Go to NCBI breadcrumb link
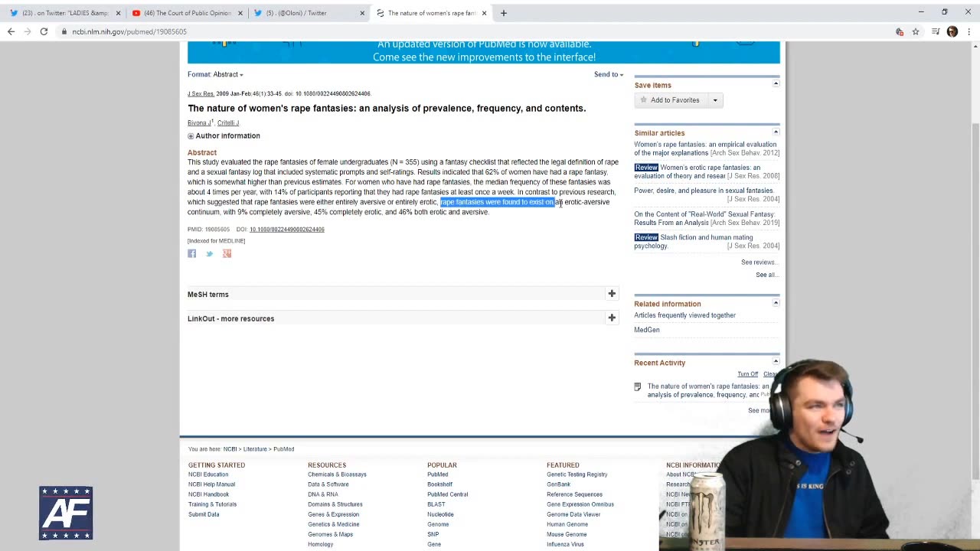The height and width of the screenshot is (551, 980). pyautogui.click(x=230, y=449)
